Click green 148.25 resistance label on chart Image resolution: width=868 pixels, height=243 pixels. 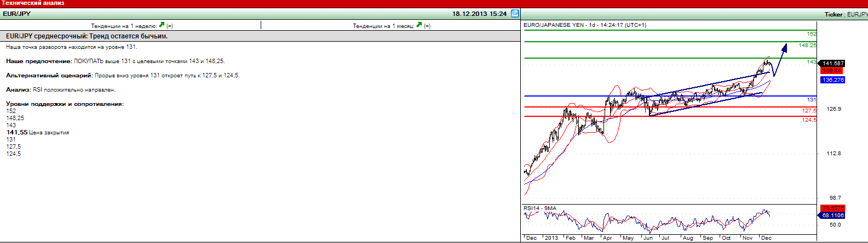click(808, 46)
